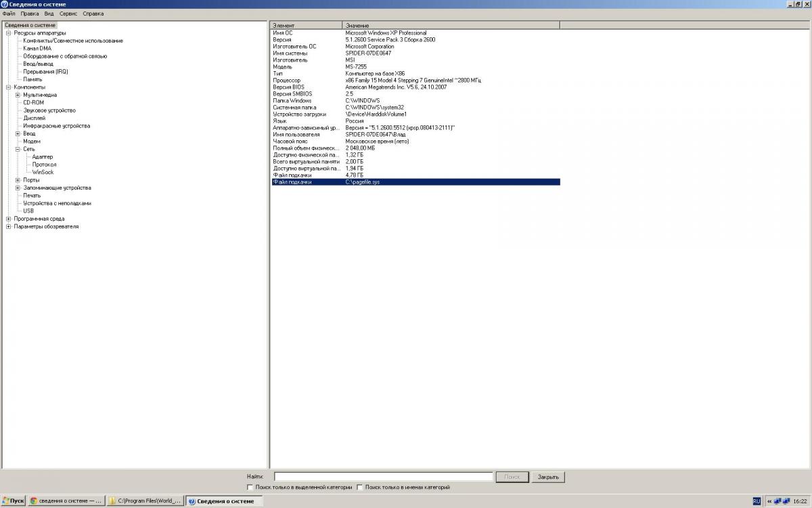Collapse the Сеть node
The height and width of the screenshot is (508, 812).
click(x=18, y=149)
